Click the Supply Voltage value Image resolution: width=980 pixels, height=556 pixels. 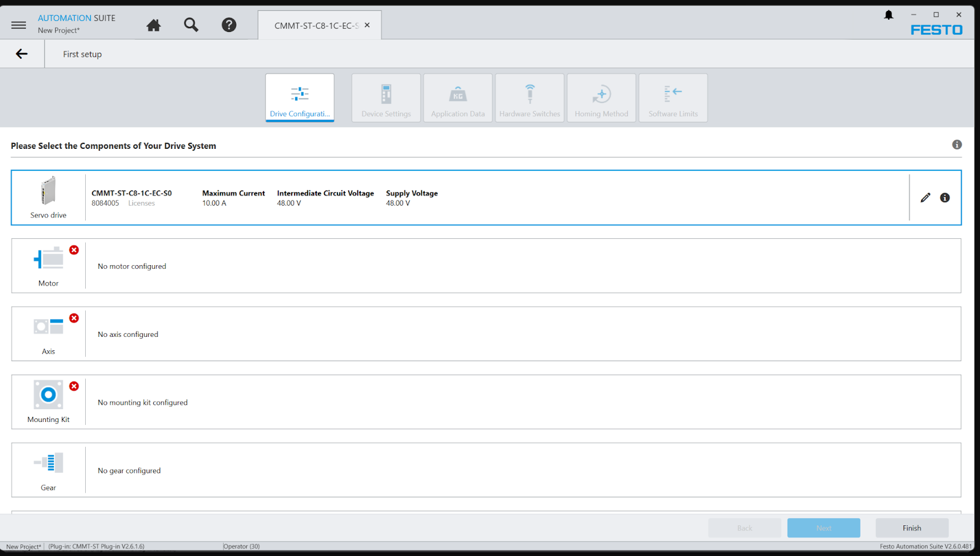[398, 203]
